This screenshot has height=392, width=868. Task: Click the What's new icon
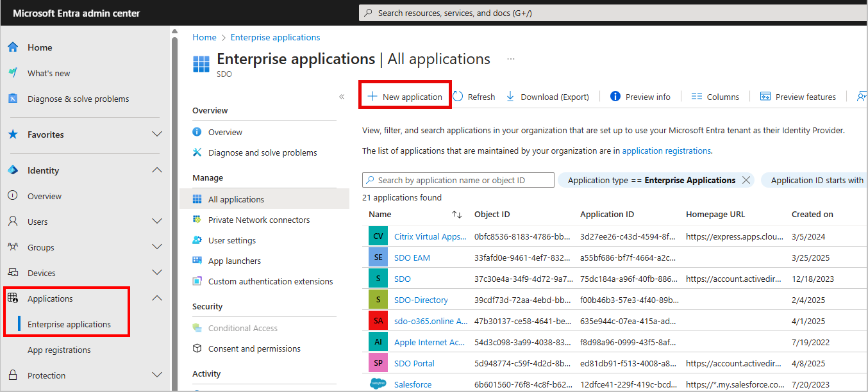[13, 73]
